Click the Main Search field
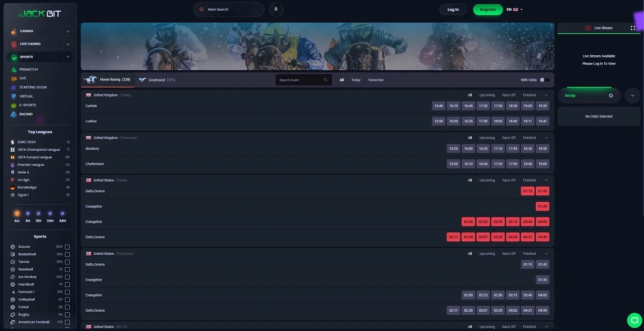 point(229,10)
